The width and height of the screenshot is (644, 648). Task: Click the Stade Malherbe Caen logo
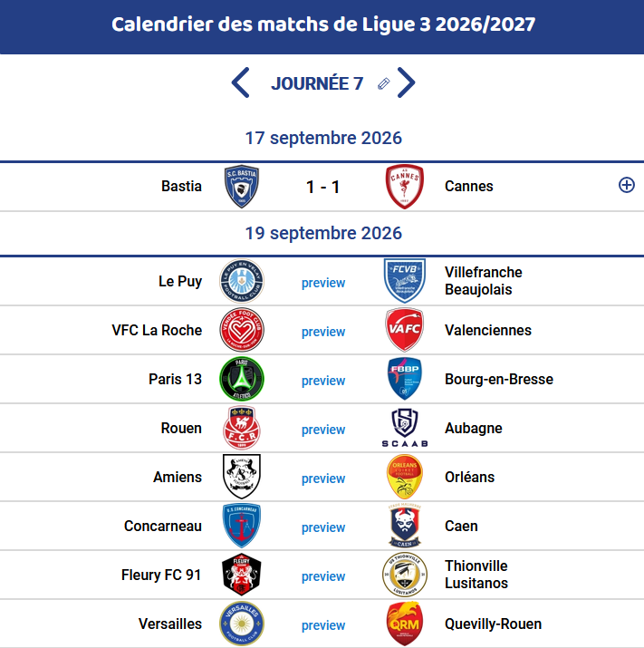pos(404,526)
